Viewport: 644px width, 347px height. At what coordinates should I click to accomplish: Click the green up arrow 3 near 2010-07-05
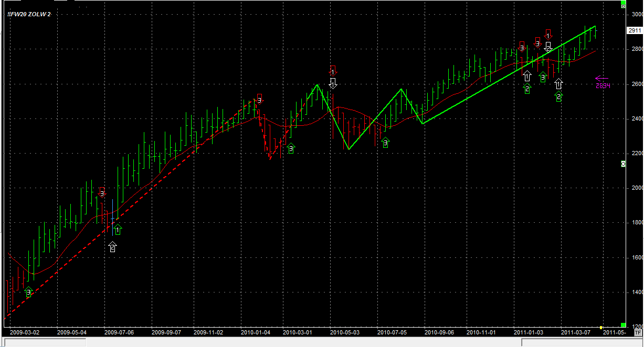pos(385,142)
